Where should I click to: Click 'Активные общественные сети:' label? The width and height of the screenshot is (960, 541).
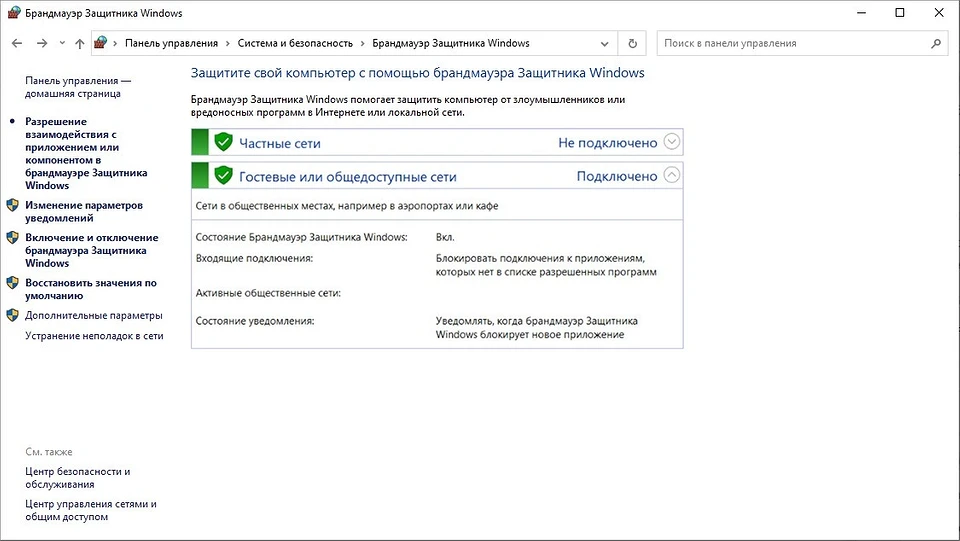(x=268, y=293)
